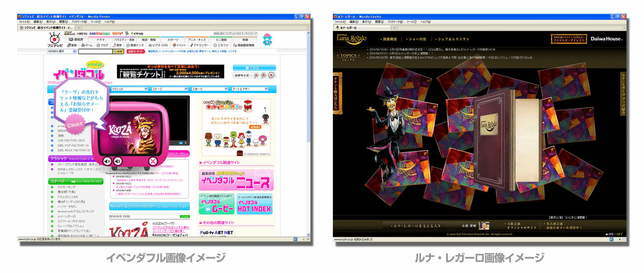Click フジテレビ・ダイレクト ticket button
This screenshot has height=273, width=644.
[x=569, y=38]
